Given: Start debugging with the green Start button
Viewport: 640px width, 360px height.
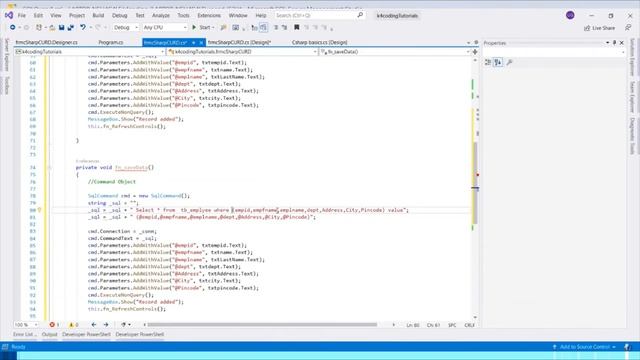Looking at the screenshot, I should 201,27.
